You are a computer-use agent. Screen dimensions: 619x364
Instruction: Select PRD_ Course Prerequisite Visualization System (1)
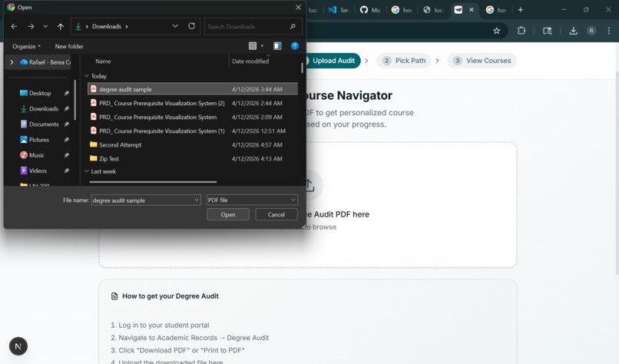point(193,131)
